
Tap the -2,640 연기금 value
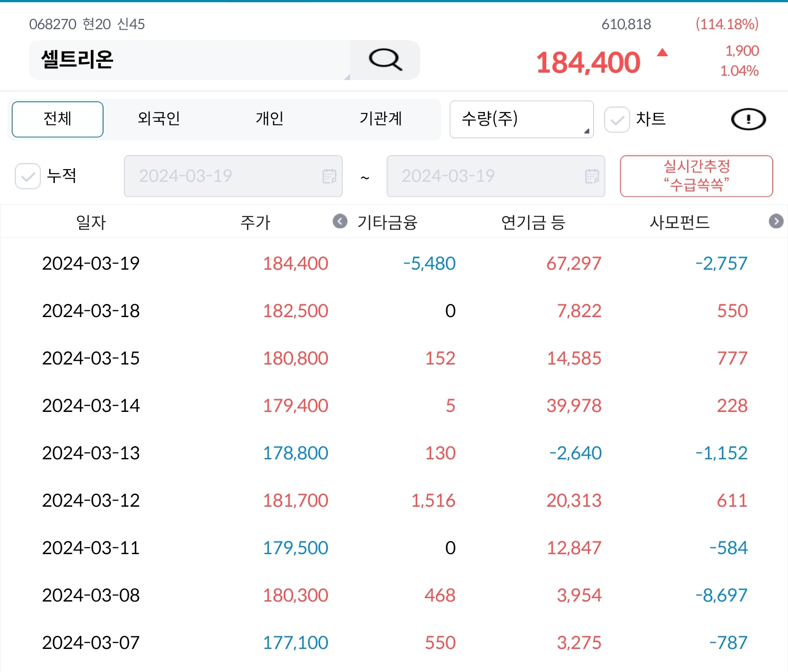(575, 453)
